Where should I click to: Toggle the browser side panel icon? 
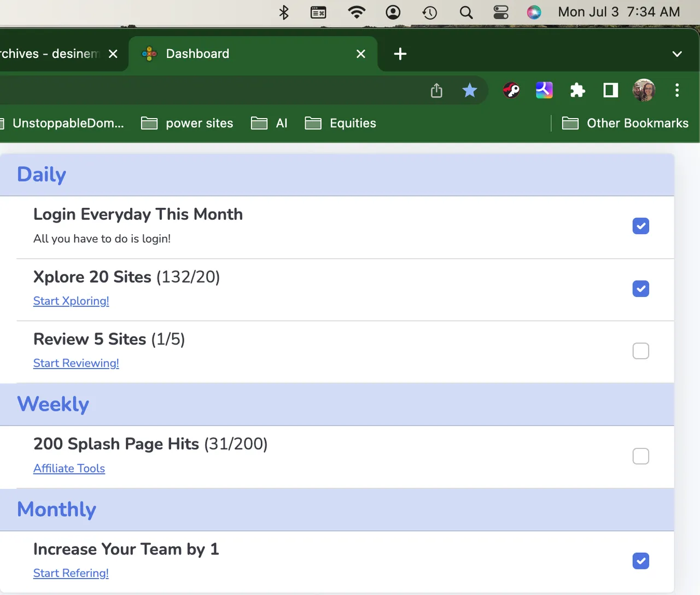[610, 90]
